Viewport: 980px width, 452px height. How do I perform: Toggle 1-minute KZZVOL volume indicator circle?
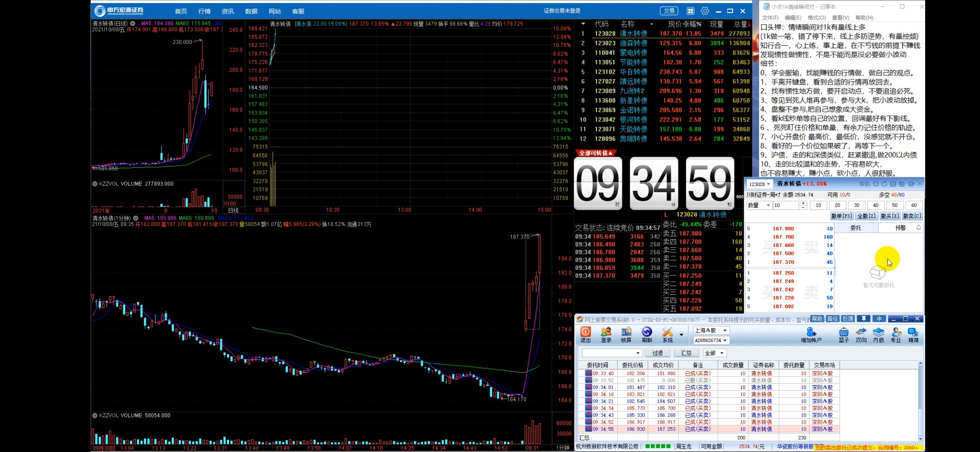95,416
